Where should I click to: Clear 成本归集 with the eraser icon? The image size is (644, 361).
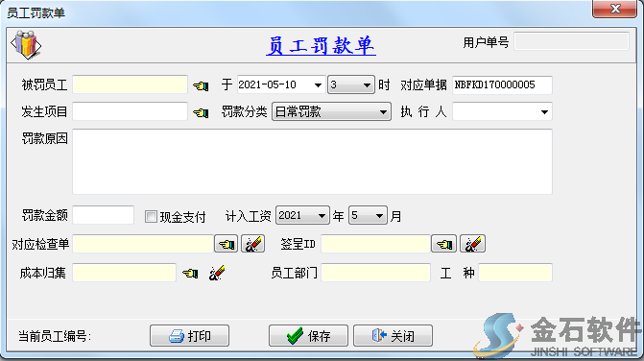pos(217,273)
